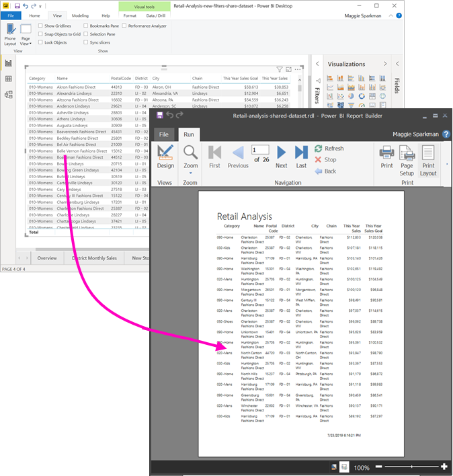Select Clustered column chart visualization
This screenshot has height=476, width=453.
point(362,78)
